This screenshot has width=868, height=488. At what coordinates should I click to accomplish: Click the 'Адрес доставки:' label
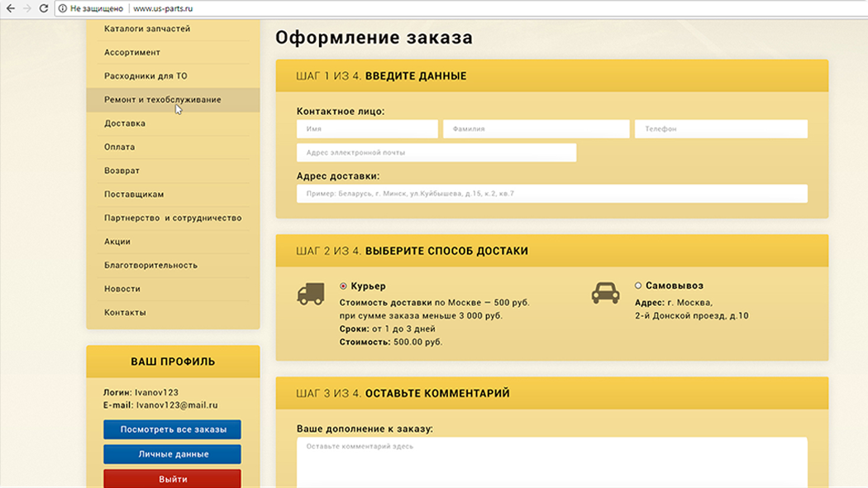(x=338, y=176)
